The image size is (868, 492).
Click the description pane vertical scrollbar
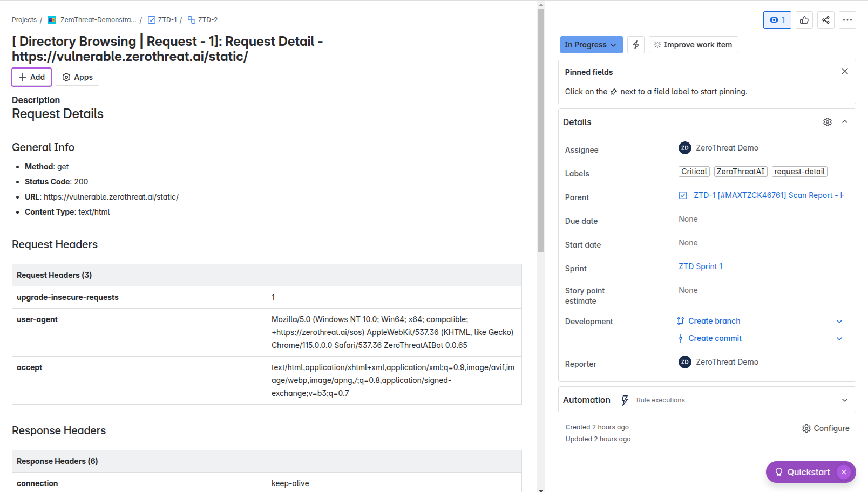pos(541,129)
